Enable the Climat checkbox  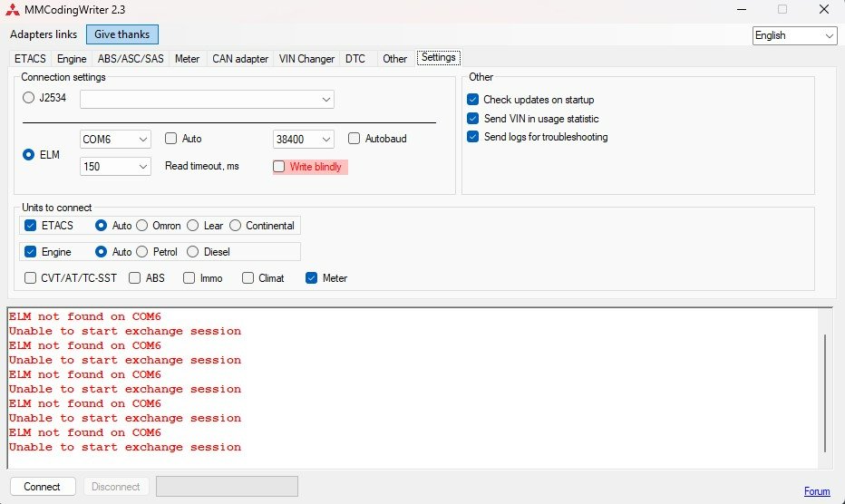pos(248,278)
